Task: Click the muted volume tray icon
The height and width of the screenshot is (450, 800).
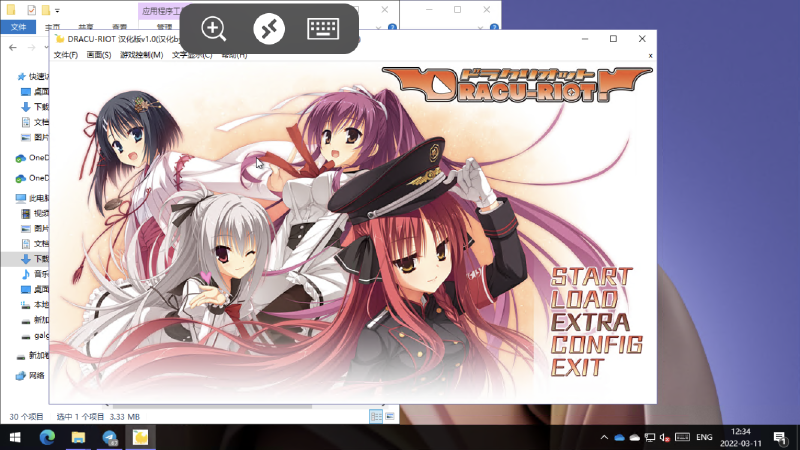Action: [664, 437]
